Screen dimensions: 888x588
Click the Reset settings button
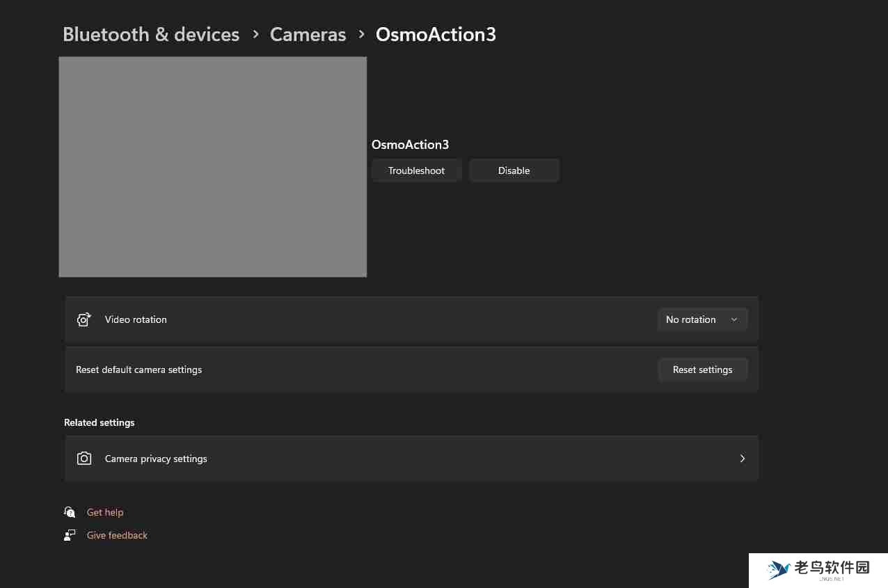tap(702, 370)
